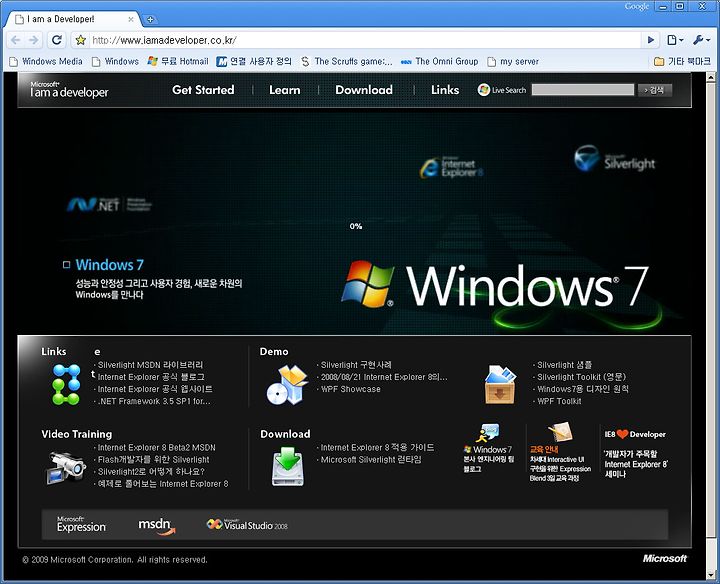Click the Demo box and disc icon
The image size is (720, 584).
pyautogui.click(x=287, y=385)
